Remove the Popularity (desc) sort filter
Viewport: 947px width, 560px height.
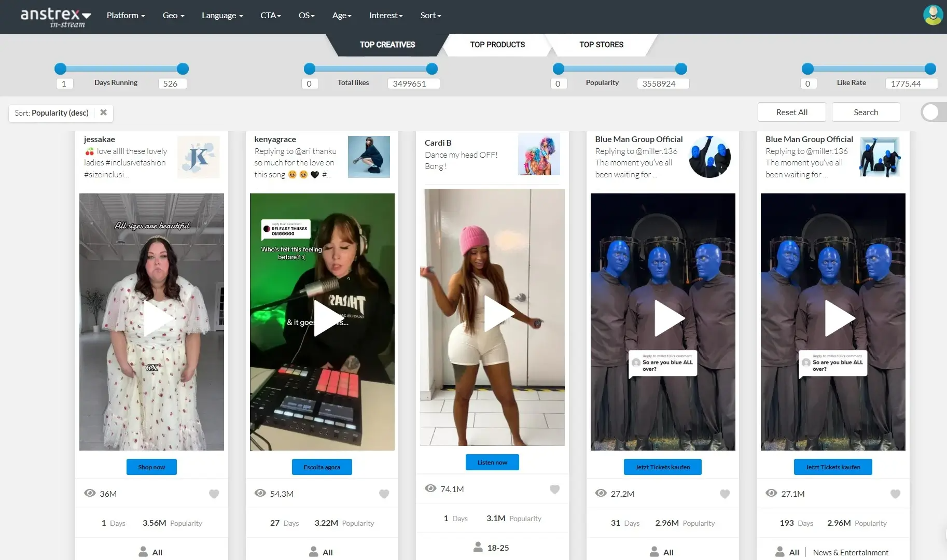click(103, 113)
